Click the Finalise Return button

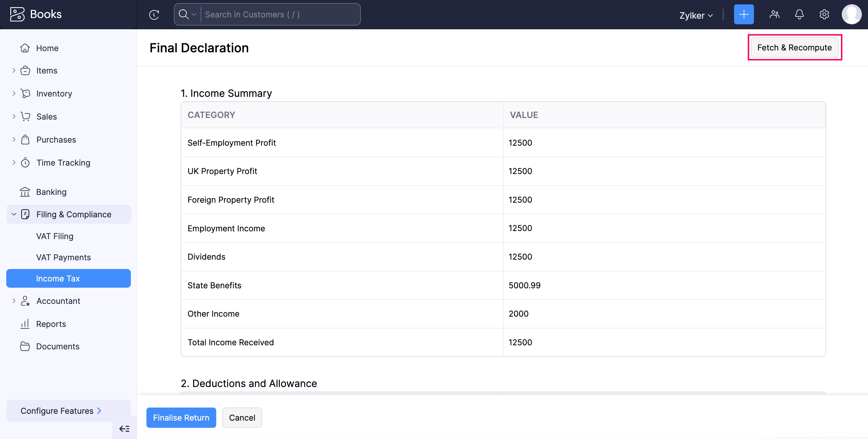click(181, 418)
